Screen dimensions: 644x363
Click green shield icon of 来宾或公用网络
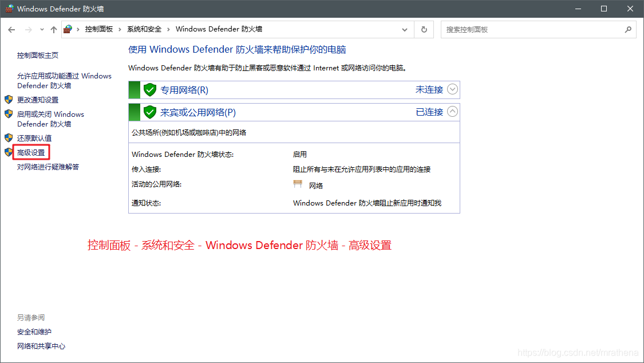click(150, 112)
